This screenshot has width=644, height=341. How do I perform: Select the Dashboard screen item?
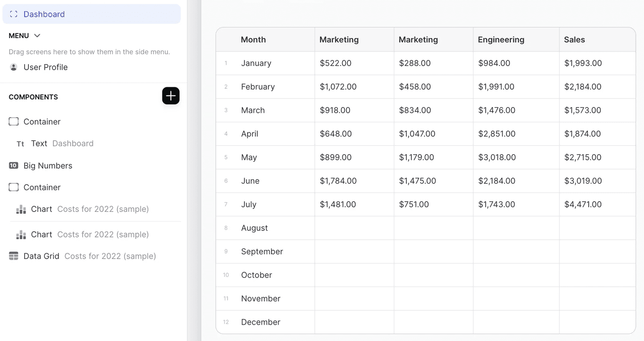pos(44,14)
